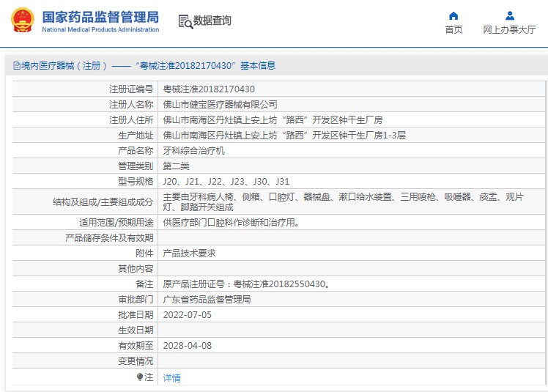Open the 数据查询 search icon
The image size is (548, 392).
[x=185, y=21]
